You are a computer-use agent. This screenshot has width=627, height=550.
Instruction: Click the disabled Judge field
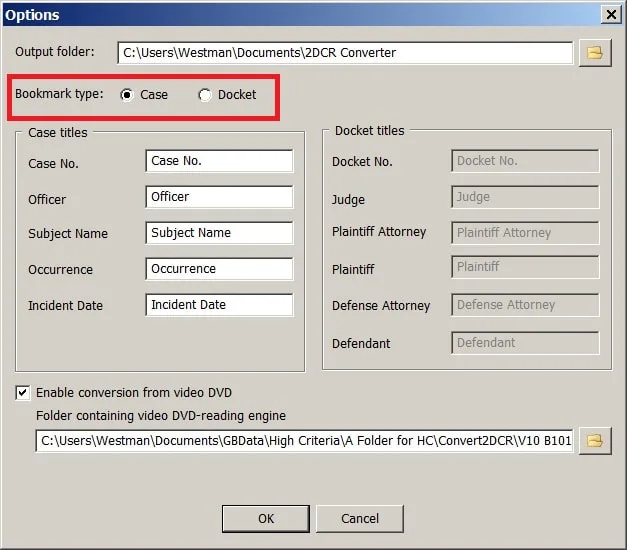[525, 197]
